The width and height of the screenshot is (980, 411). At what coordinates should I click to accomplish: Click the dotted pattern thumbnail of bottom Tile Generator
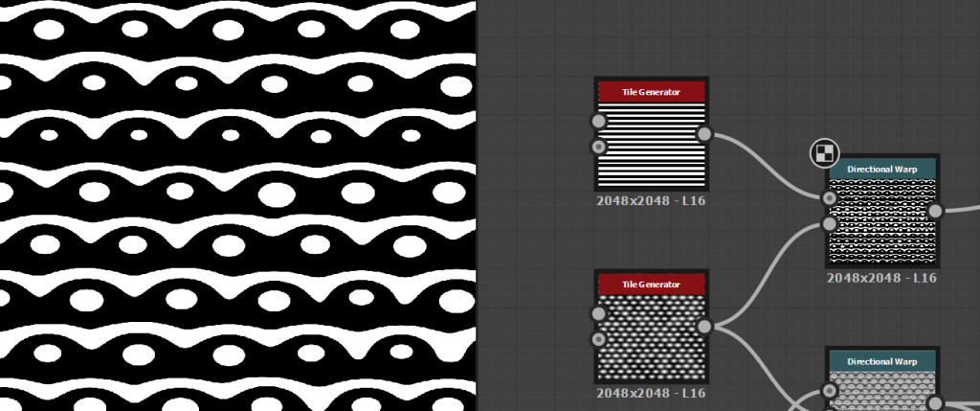pyautogui.click(x=652, y=337)
